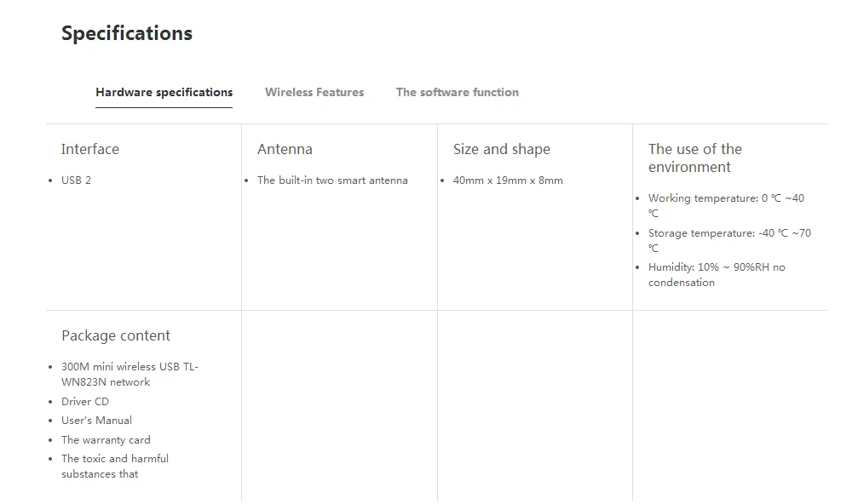The height and width of the screenshot is (504, 852).
Task: Click the User's Manual list item
Action: point(97,421)
